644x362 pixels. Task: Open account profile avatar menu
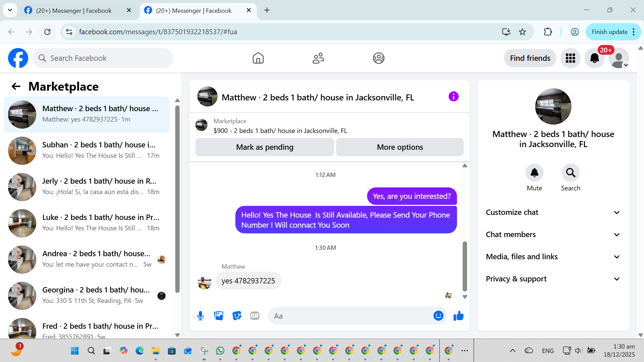click(x=619, y=58)
